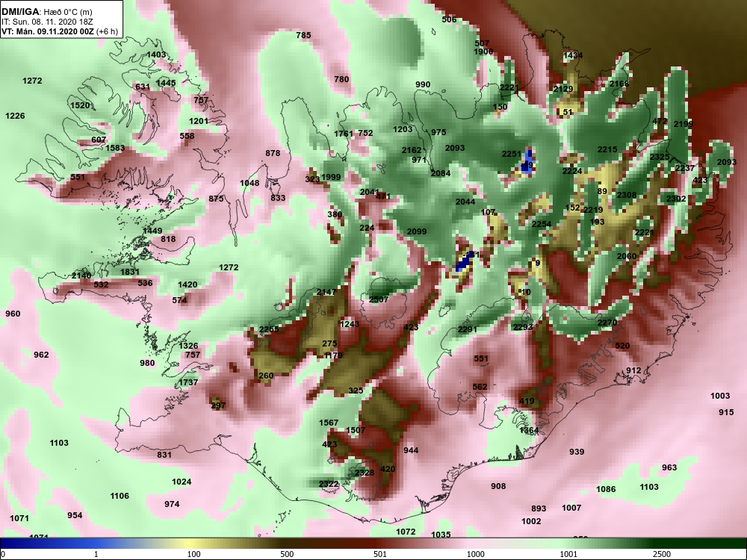Click the map value "2255"

coord(269,329)
